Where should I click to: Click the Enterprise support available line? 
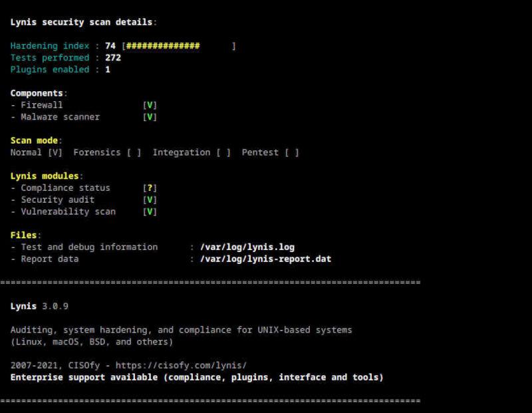pyautogui.click(x=197, y=377)
